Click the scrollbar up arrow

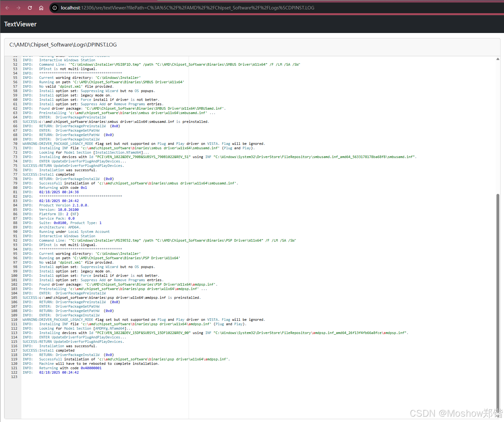click(498, 58)
